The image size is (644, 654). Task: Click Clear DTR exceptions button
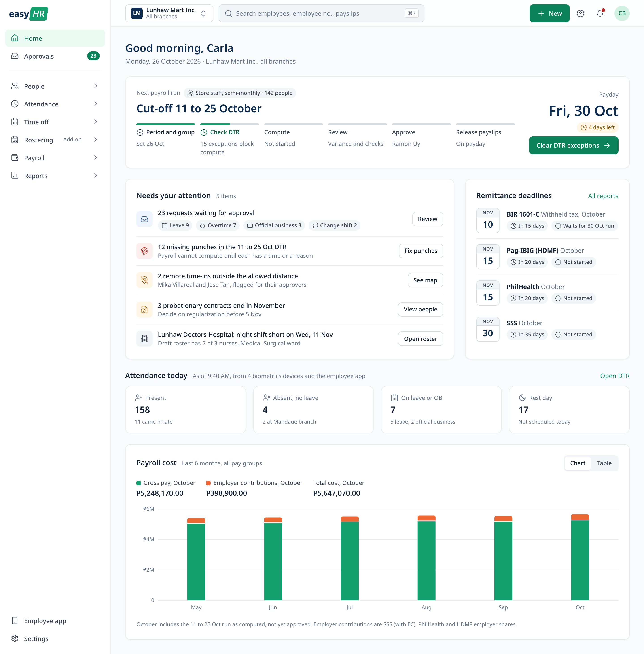[x=574, y=145]
